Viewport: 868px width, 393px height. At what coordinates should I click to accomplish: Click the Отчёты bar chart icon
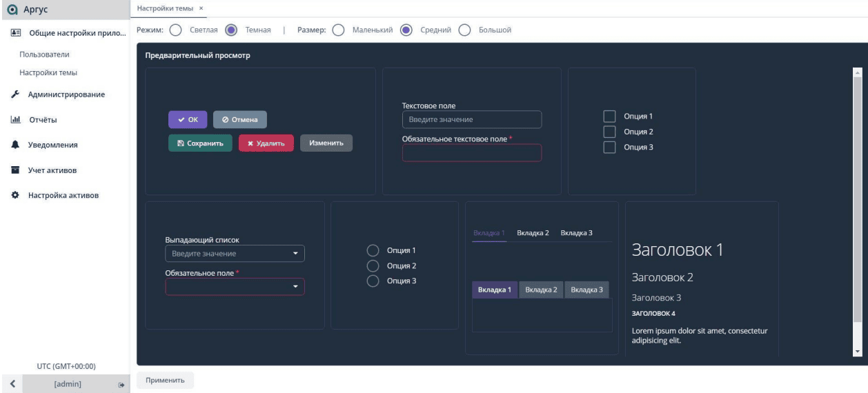point(14,120)
